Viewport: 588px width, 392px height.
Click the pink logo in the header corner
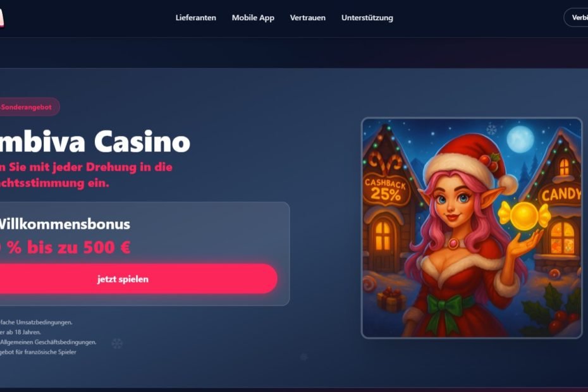[x=1, y=18]
